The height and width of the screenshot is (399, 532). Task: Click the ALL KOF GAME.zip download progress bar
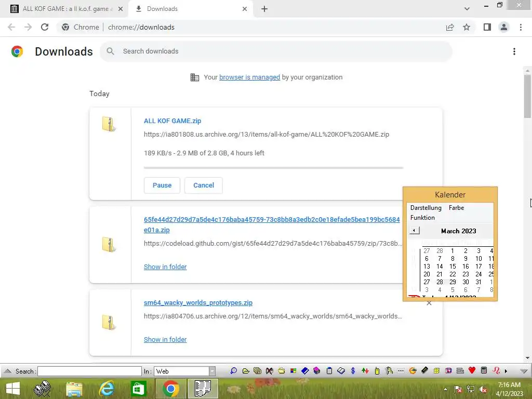click(273, 168)
